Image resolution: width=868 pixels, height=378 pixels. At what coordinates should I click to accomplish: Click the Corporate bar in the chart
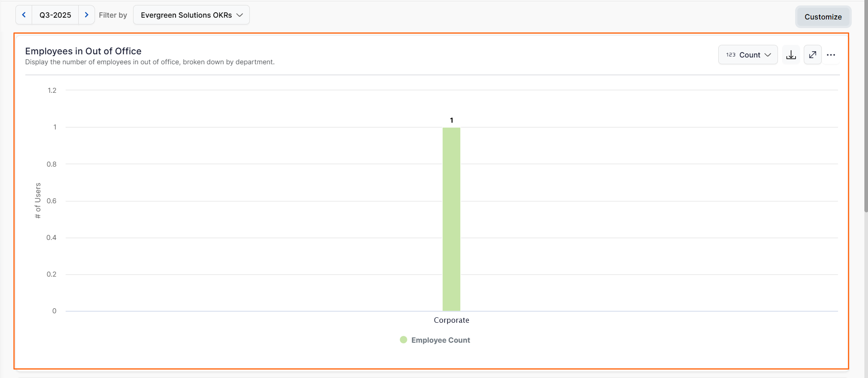(x=451, y=219)
